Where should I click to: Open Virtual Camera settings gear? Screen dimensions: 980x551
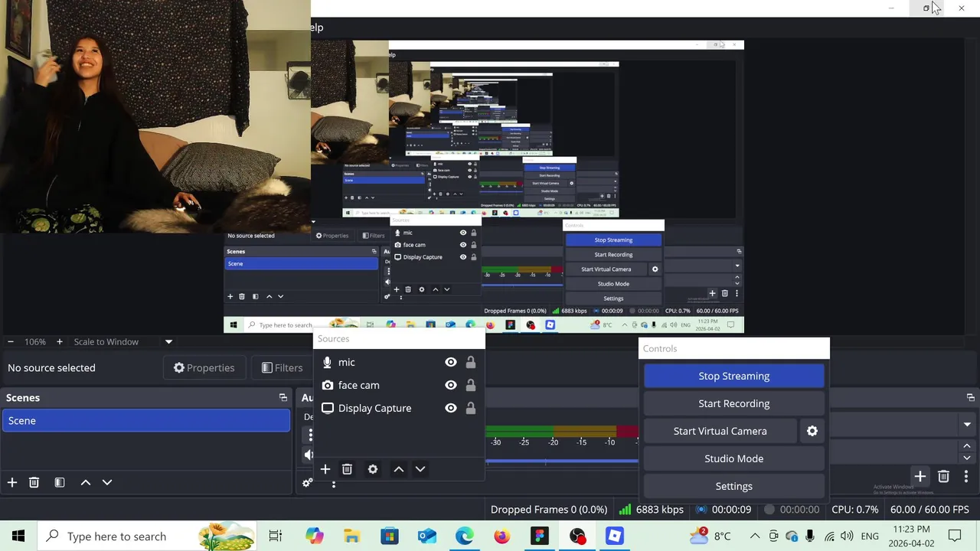click(x=812, y=431)
